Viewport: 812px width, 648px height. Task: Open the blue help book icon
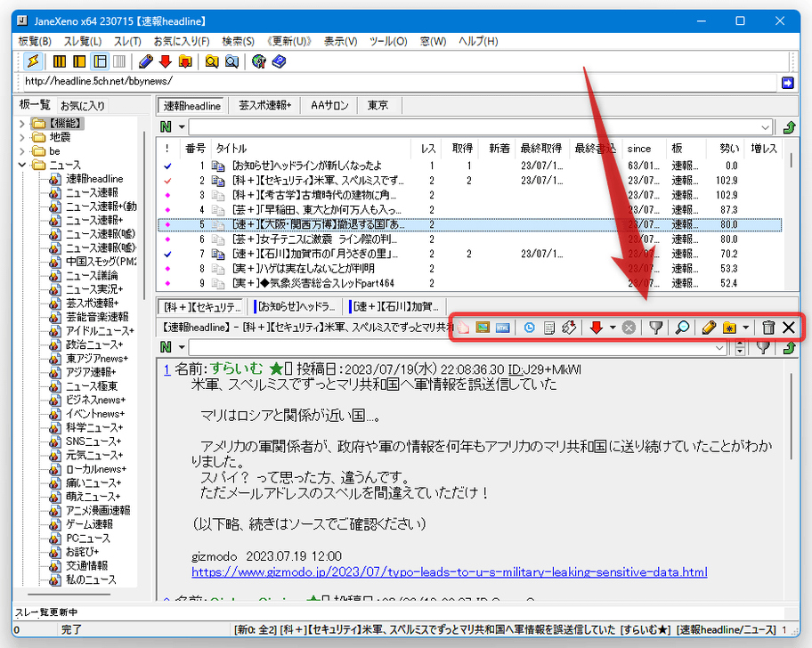tap(280, 61)
